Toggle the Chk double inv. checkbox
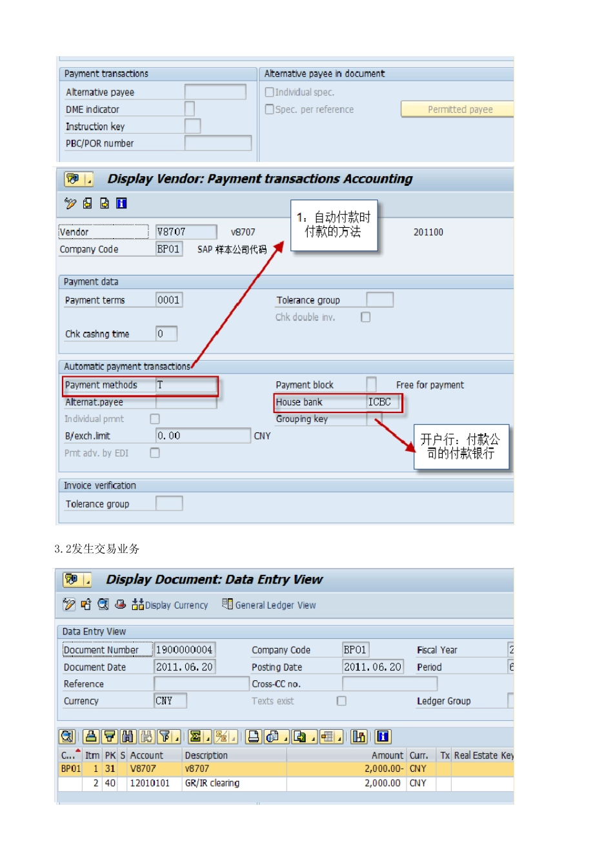This screenshot has width=613, height=868. [366, 317]
